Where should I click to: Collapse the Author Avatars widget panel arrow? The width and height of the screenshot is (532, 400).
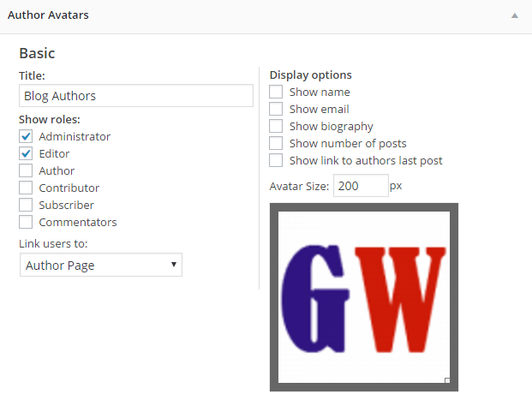point(514,15)
